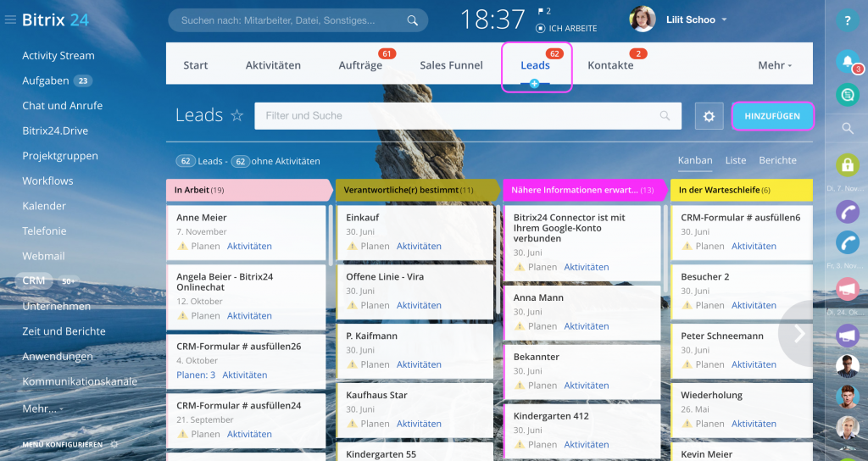868x461 pixels.
Task: Open the pink megaphone announcement icon
Action: coord(847,289)
